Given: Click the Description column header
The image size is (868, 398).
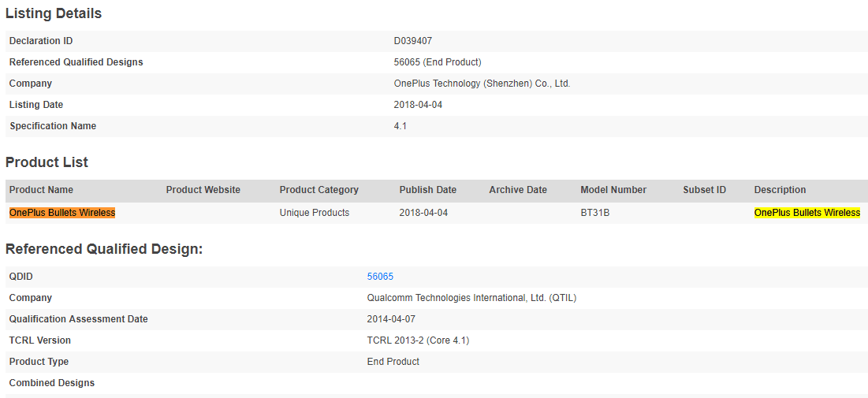Looking at the screenshot, I should point(780,190).
